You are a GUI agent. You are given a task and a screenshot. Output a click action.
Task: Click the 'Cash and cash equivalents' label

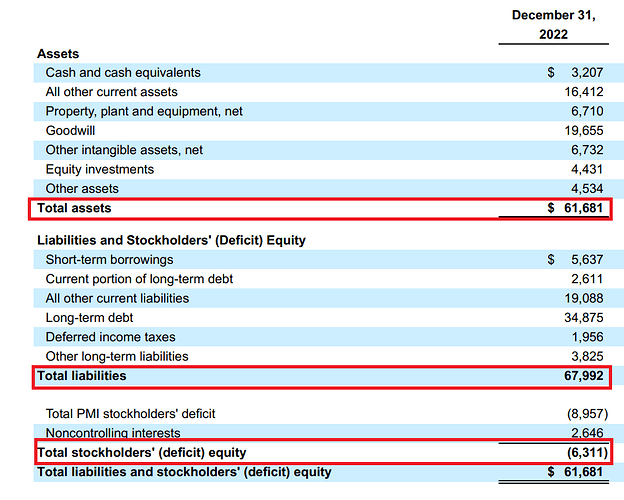(123, 72)
